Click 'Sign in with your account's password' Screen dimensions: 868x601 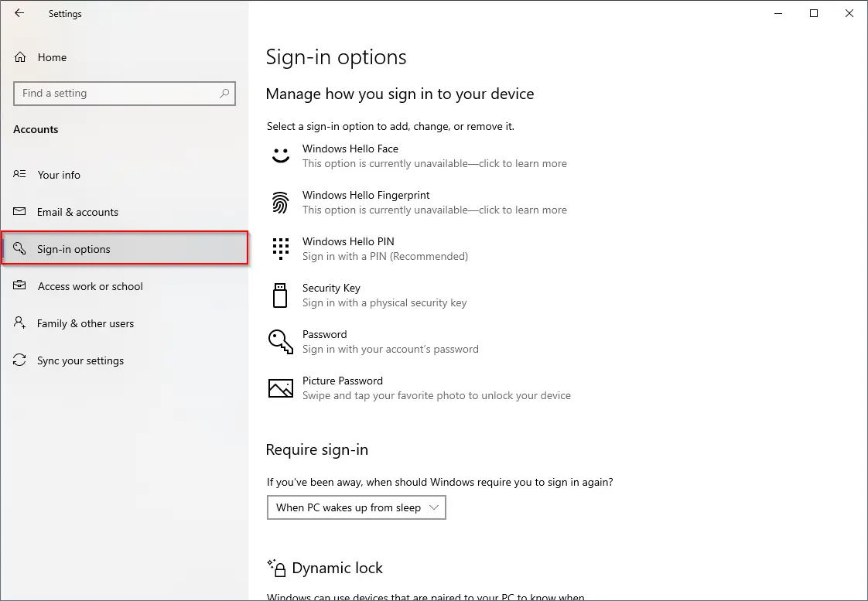pos(390,349)
